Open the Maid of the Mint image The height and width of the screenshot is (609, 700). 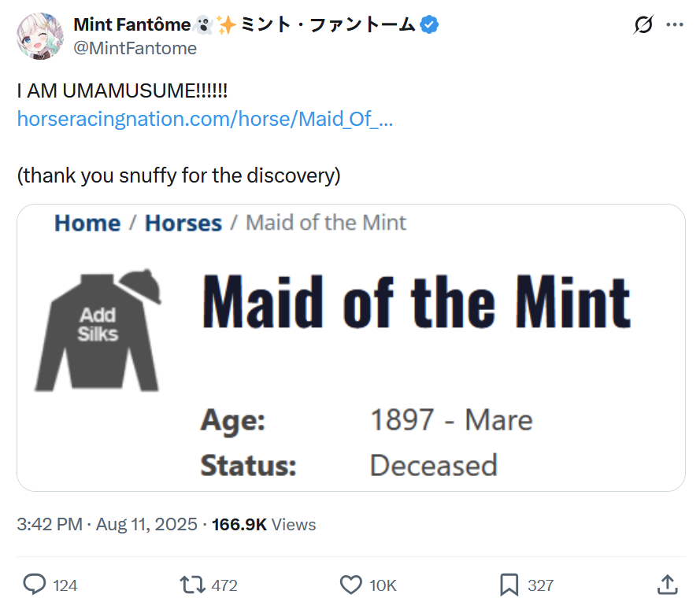(x=417, y=346)
